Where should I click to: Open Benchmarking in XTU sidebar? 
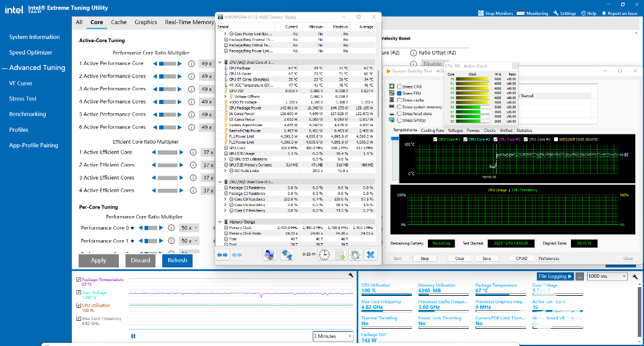27,114
